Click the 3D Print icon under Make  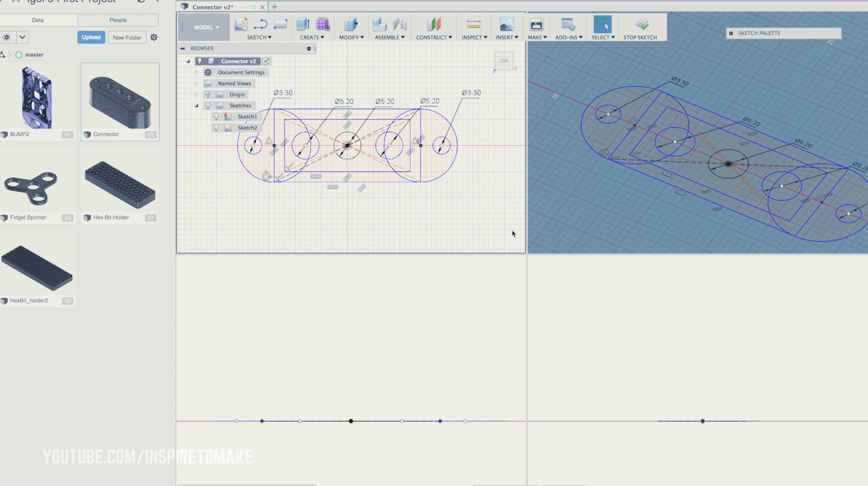point(536,25)
